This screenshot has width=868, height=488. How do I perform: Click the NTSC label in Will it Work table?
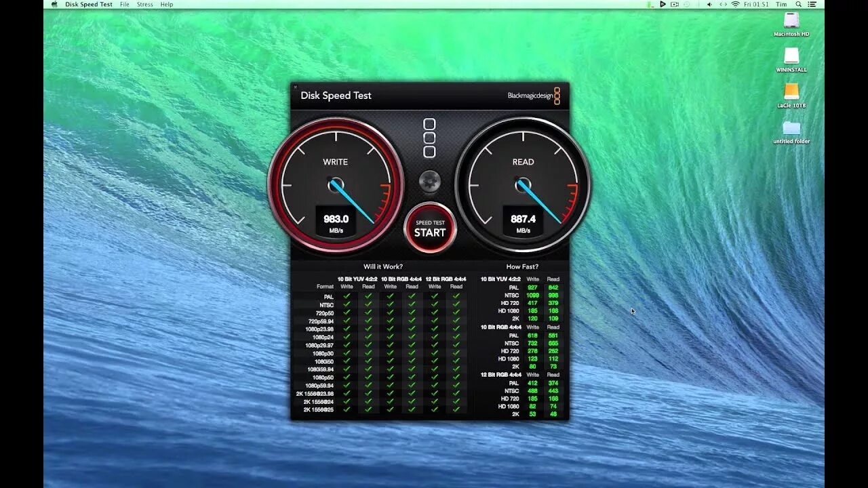coord(327,305)
